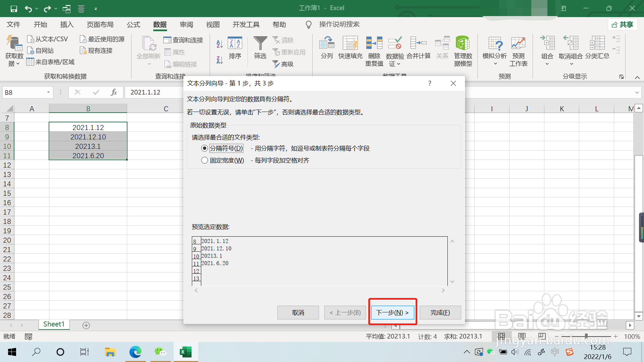Click the Cancel (取消) button in the wizard

(298, 312)
